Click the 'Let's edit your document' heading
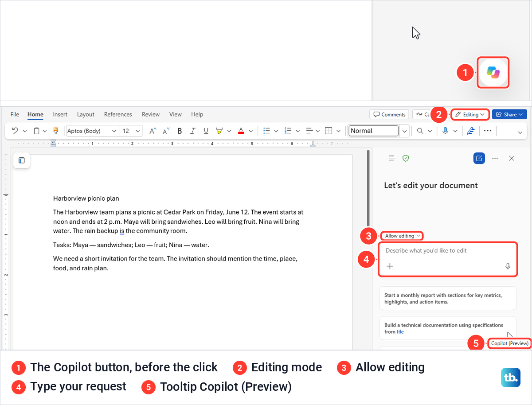The width and height of the screenshot is (532, 405). coord(431,185)
